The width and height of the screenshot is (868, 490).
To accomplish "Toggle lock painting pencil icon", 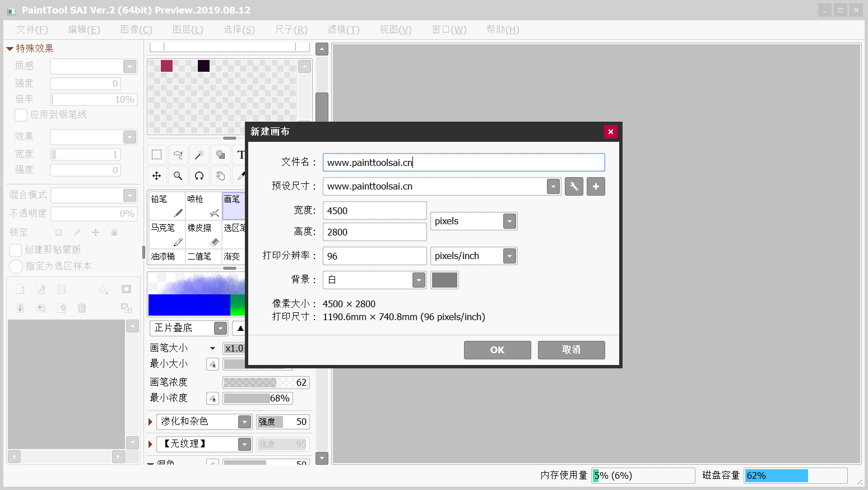I will (x=77, y=232).
